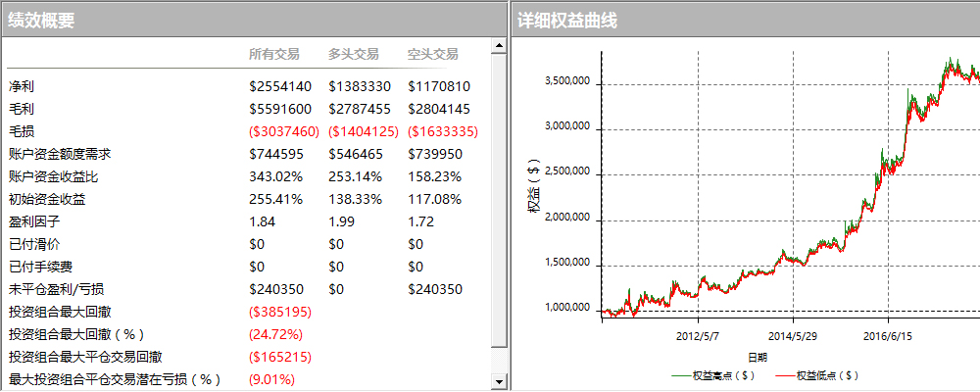Screen dimensions: 980x392
Task: Click the 2014/5/29 date axis label
Action: pyautogui.click(x=792, y=334)
